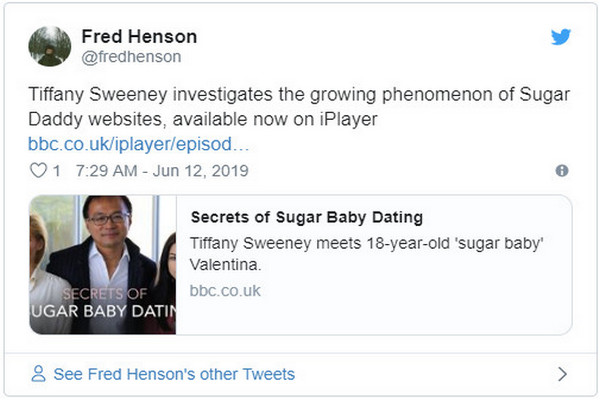This screenshot has width=600, height=400.
Task: Click the Fred Henson display name
Action: click(x=139, y=36)
